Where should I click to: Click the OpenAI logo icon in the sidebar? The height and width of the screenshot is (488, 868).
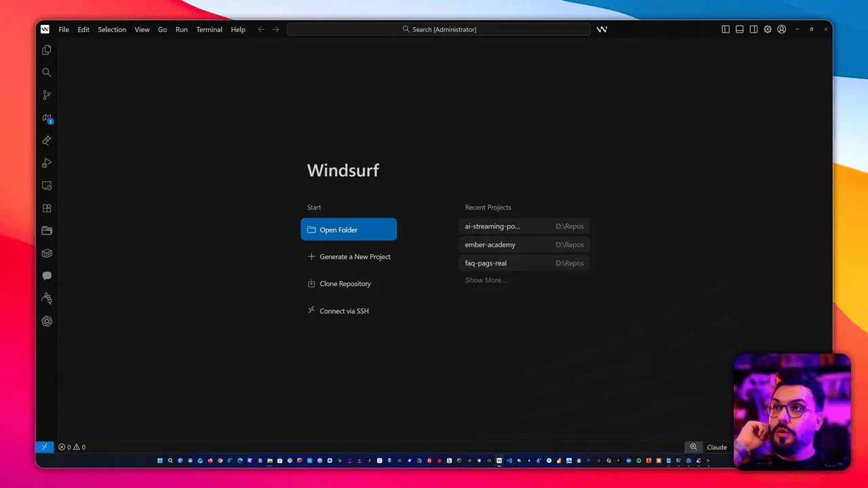(47, 321)
